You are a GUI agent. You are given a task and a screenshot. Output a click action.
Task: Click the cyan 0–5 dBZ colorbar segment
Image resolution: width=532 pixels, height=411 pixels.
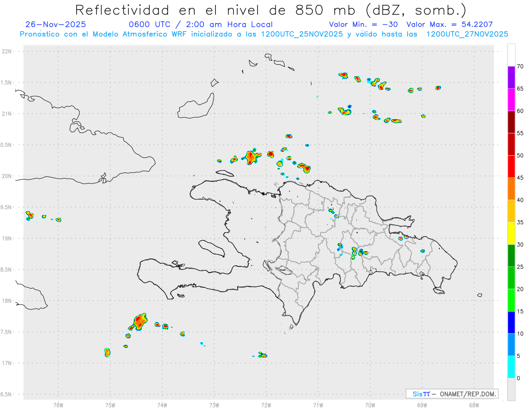(511, 367)
